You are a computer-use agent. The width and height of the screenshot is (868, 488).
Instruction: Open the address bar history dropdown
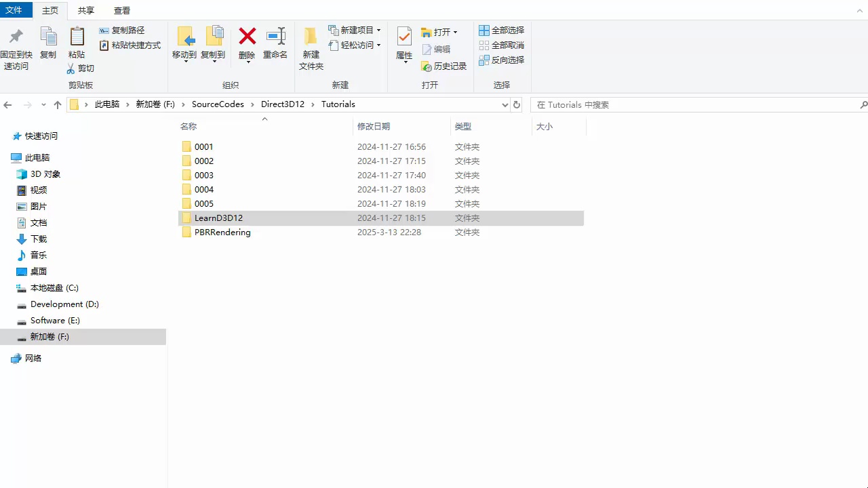(x=504, y=104)
